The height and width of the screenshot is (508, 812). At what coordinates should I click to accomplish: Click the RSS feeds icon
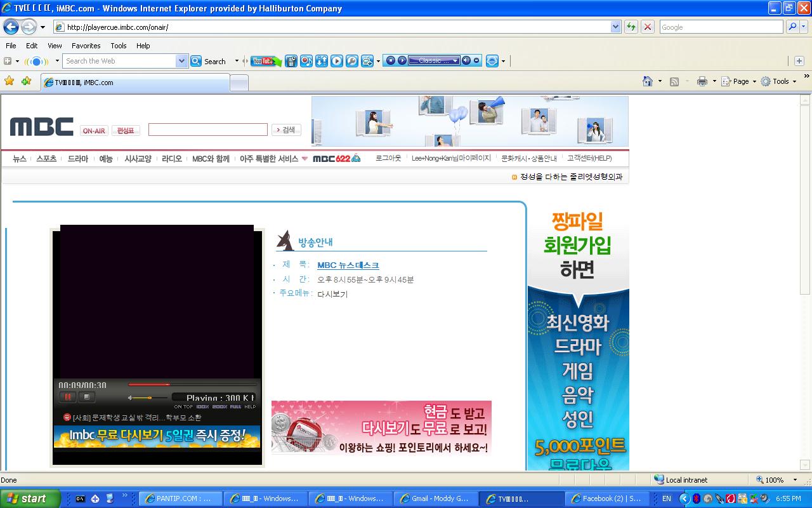[674, 81]
